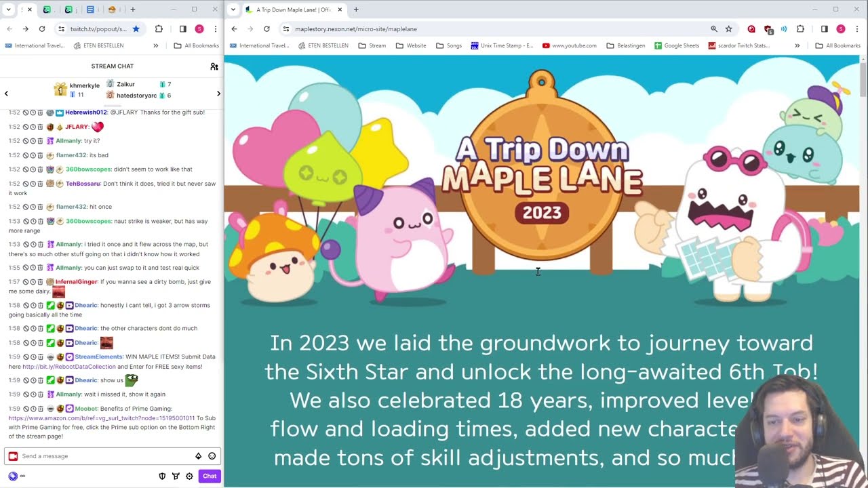View site information for twitch.tv
The height and width of the screenshot is (488, 868).
[x=61, y=29]
